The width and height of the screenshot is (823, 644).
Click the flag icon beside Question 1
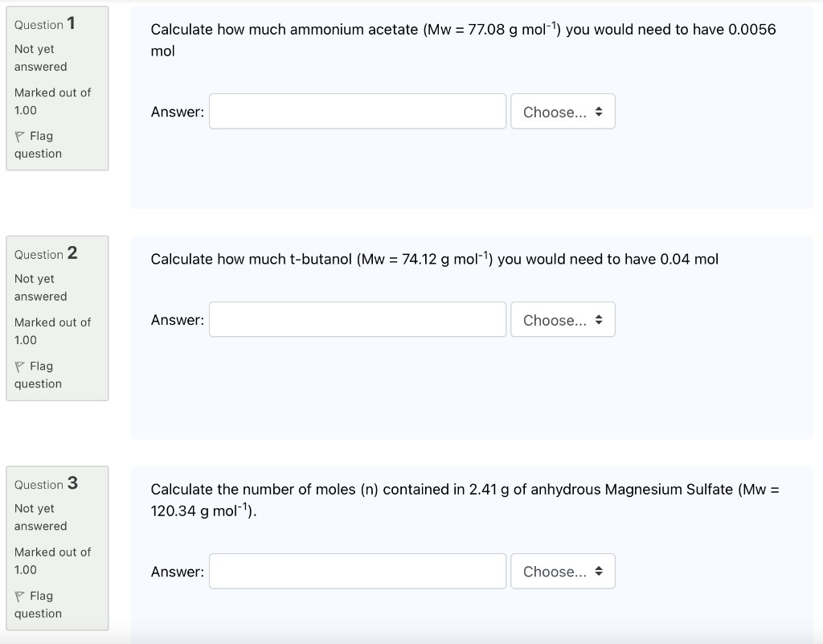[x=20, y=135]
